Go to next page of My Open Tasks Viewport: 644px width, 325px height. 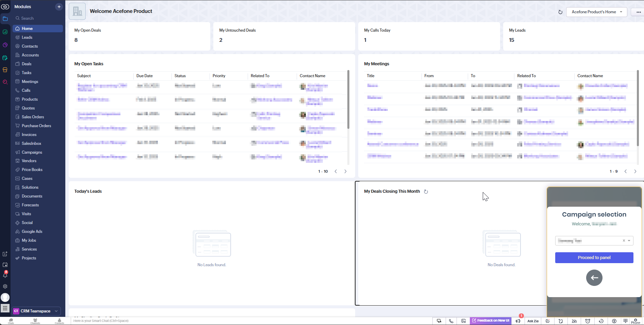345,171
